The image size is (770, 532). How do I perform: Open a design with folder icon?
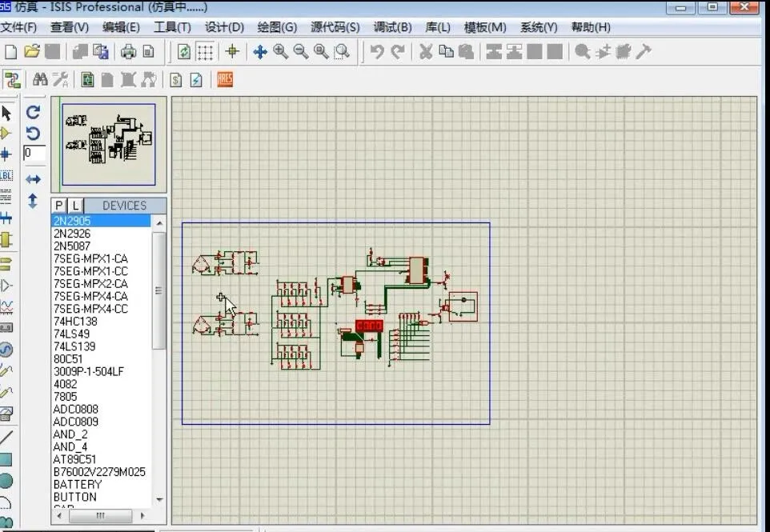32,51
